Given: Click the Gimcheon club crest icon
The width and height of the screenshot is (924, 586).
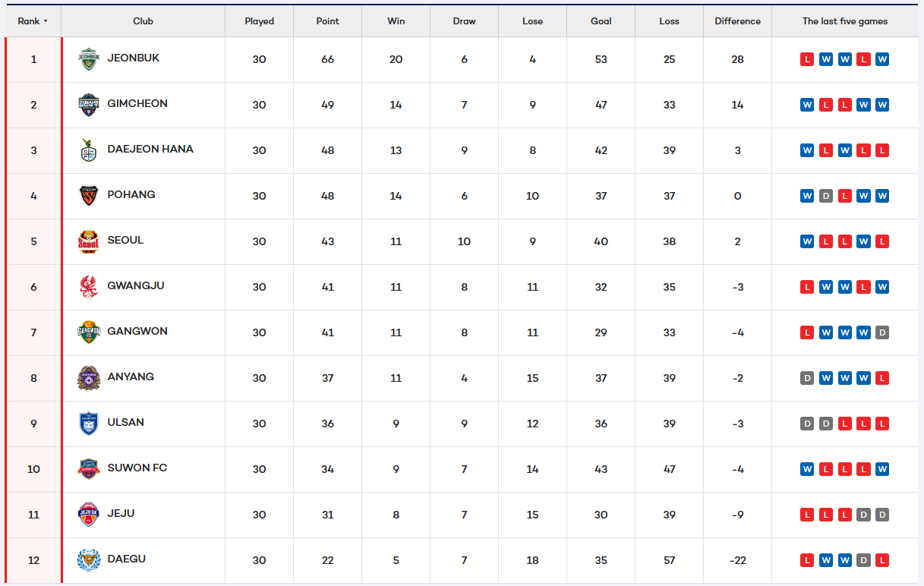Looking at the screenshot, I should click(x=89, y=105).
